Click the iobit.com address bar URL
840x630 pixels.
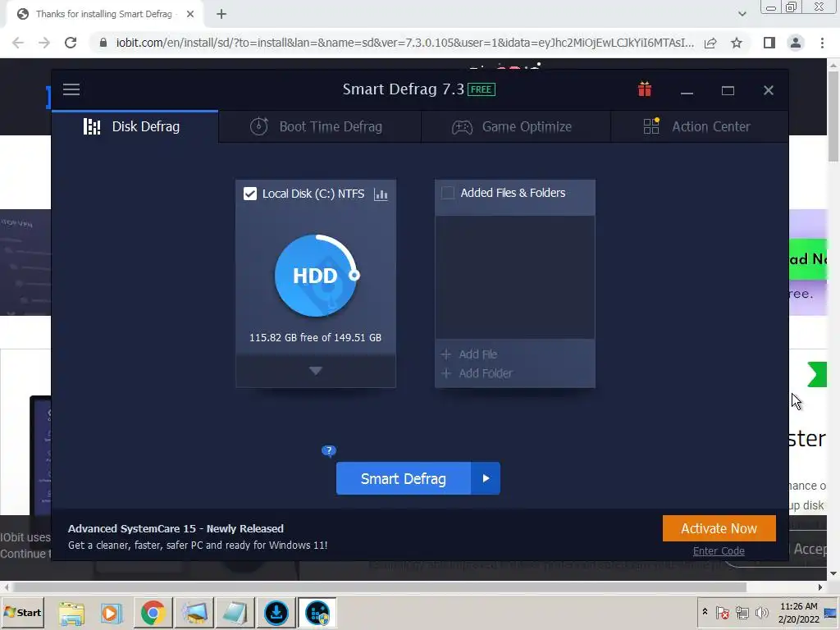(x=405, y=43)
